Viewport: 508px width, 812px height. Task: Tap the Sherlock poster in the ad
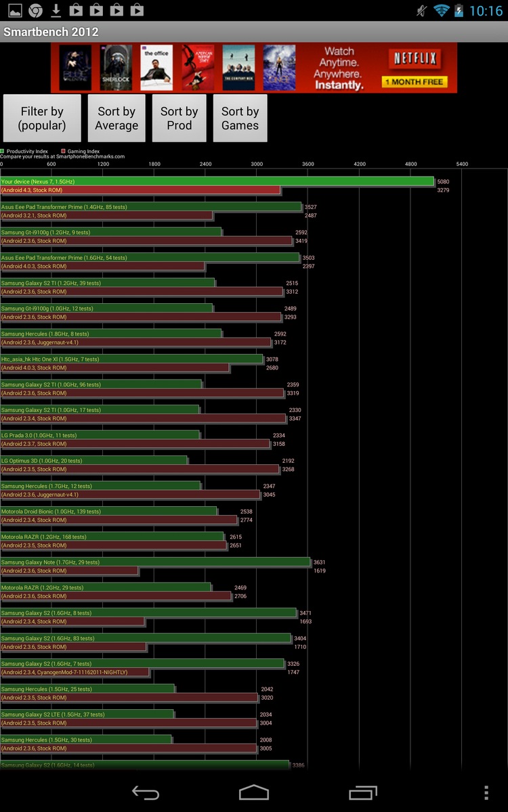pos(116,68)
